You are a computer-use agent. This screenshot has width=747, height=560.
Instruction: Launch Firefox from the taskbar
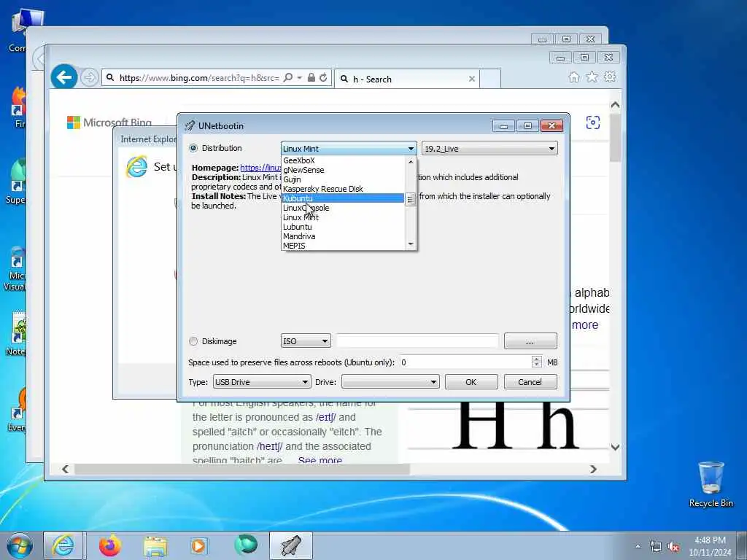point(110,545)
